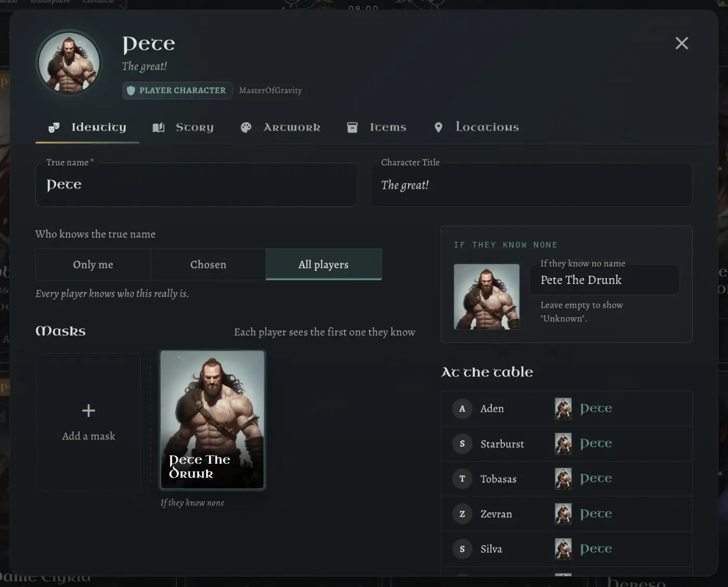The width and height of the screenshot is (728, 587).
Task: Click the Pete portrait avatar in header
Action: pos(69,62)
